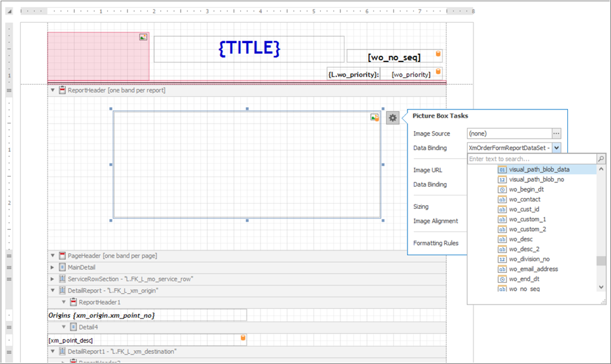Image resolution: width=611 pixels, height=364 pixels.
Task: Collapse the ReportHeader band
Action: (x=53, y=90)
